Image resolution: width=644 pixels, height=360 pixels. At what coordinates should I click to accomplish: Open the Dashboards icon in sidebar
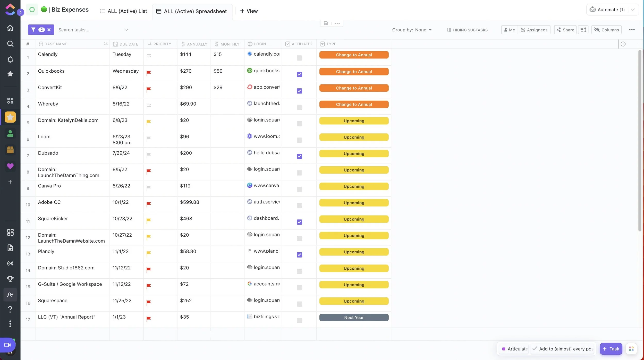point(10,232)
